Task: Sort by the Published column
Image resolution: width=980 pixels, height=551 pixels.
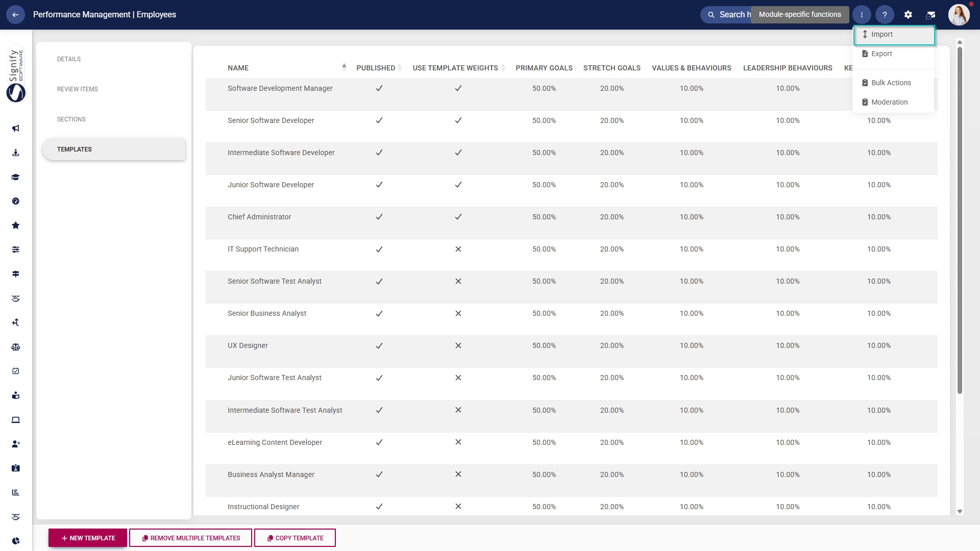Action: 379,68
